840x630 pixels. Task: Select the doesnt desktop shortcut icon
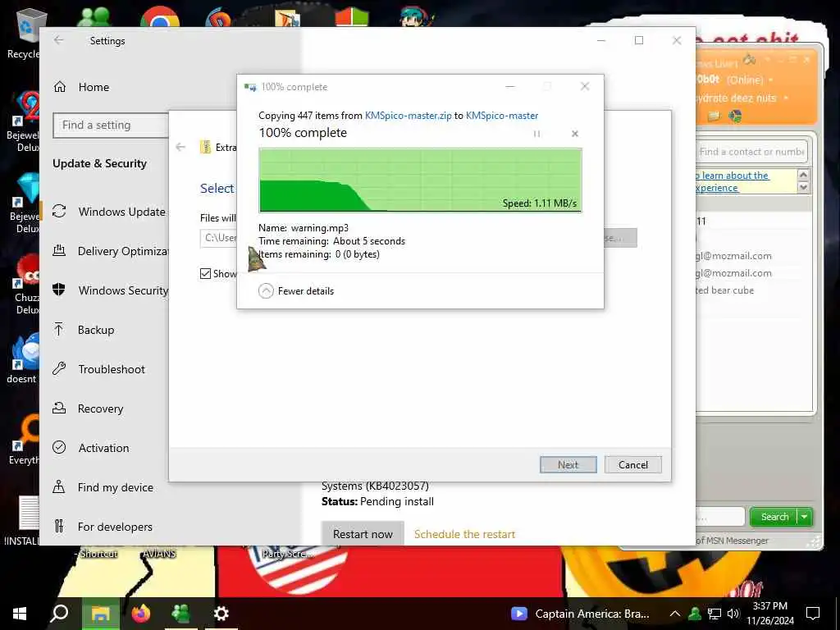(x=22, y=358)
